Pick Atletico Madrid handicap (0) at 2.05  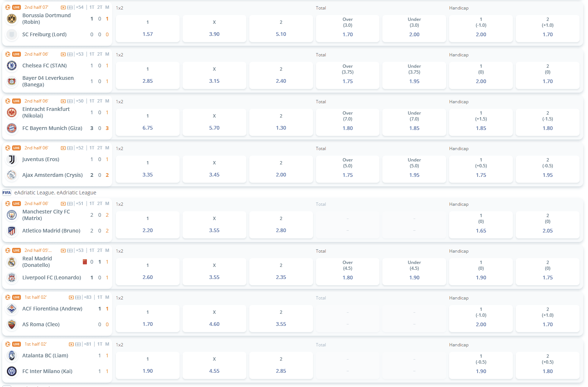(548, 225)
